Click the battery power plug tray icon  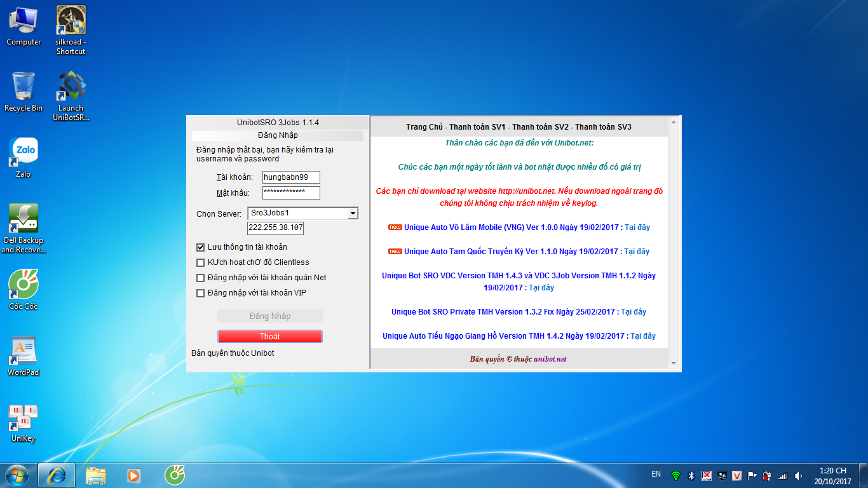[768, 475]
